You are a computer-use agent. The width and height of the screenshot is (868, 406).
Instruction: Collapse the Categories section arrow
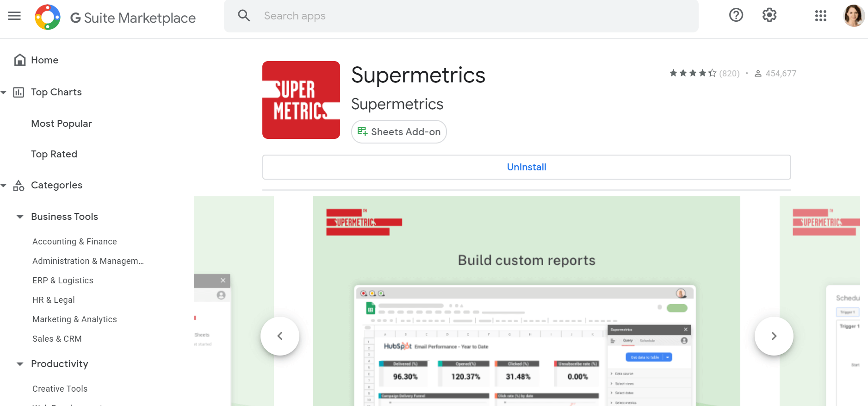click(4, 185)
